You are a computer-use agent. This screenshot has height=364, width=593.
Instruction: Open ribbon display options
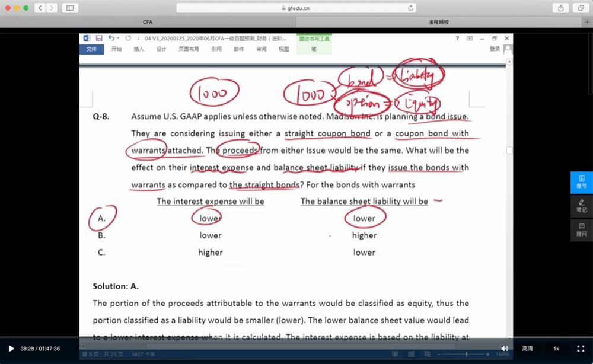pos(470,38)
